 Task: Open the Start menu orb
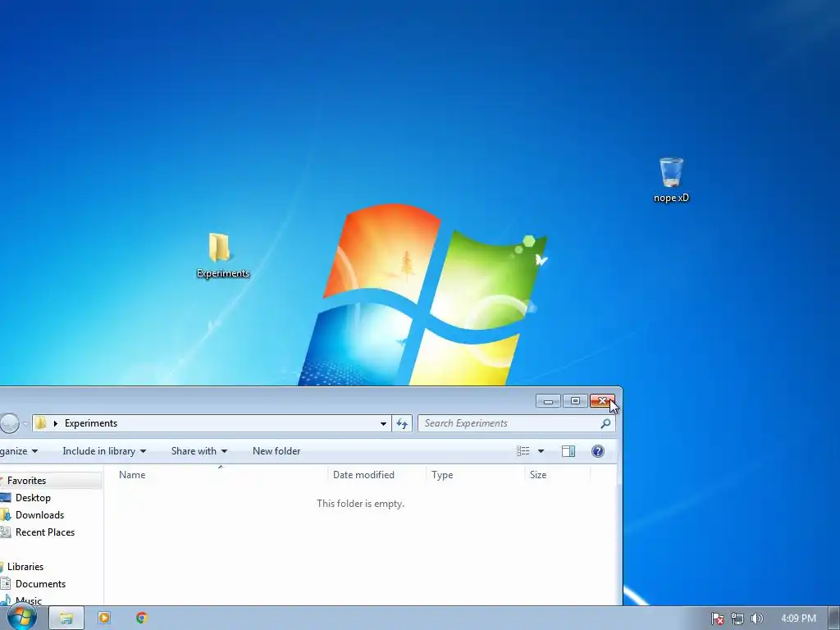pos(21,617)
